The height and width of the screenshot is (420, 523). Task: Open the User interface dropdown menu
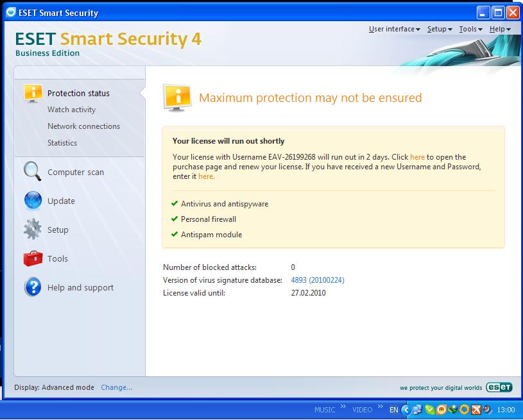coord(394,29)
